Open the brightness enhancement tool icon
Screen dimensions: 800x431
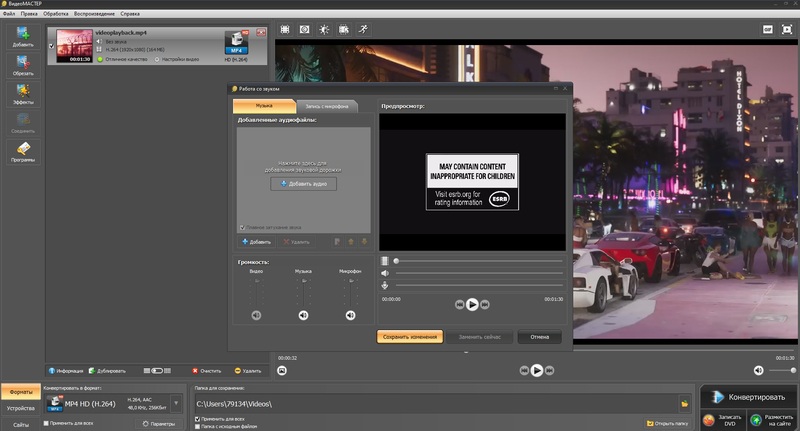tap(324, 30)
